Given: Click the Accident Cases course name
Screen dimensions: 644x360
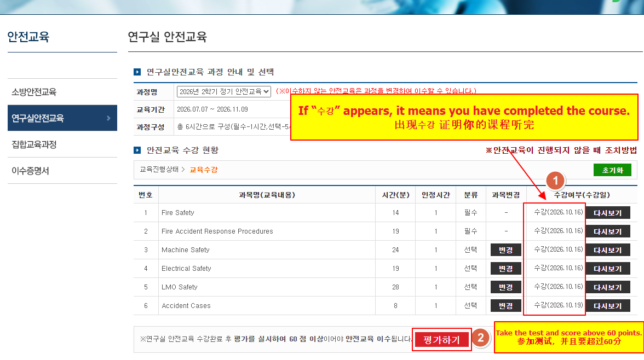Looking at the screenshot, I should (x=186, y=306).
